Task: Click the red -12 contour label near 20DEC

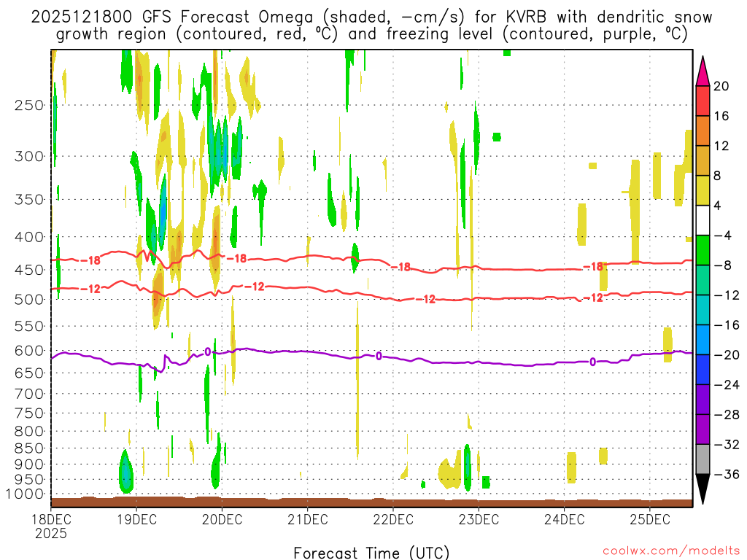Action: (255, 287)
